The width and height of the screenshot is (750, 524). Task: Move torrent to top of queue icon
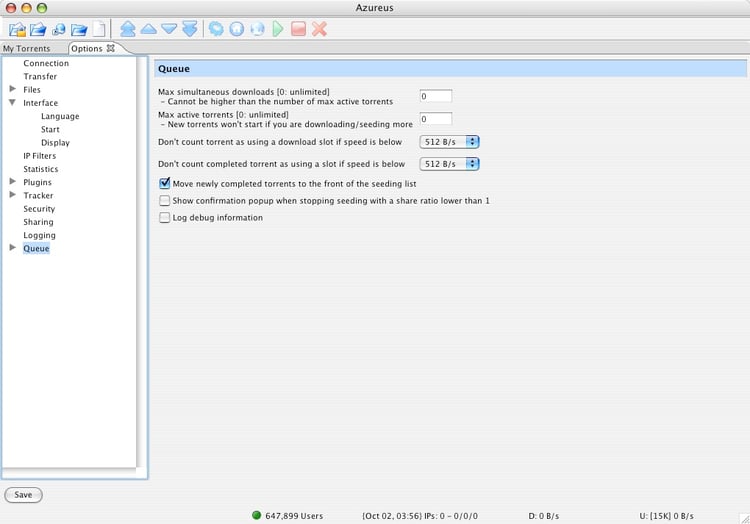pos(128,29)
